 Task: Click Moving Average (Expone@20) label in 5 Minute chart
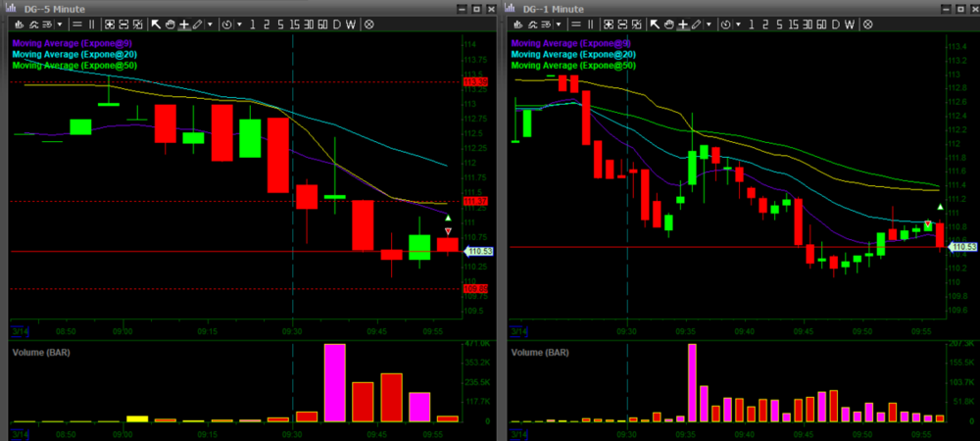pos(75,54)
